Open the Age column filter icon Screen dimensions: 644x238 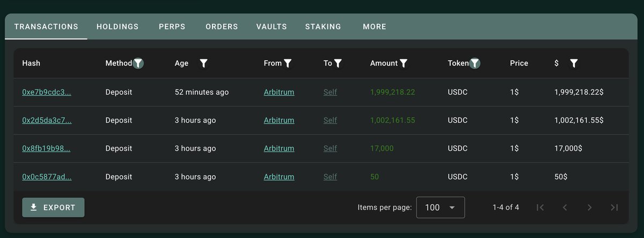tap(203, 63)
